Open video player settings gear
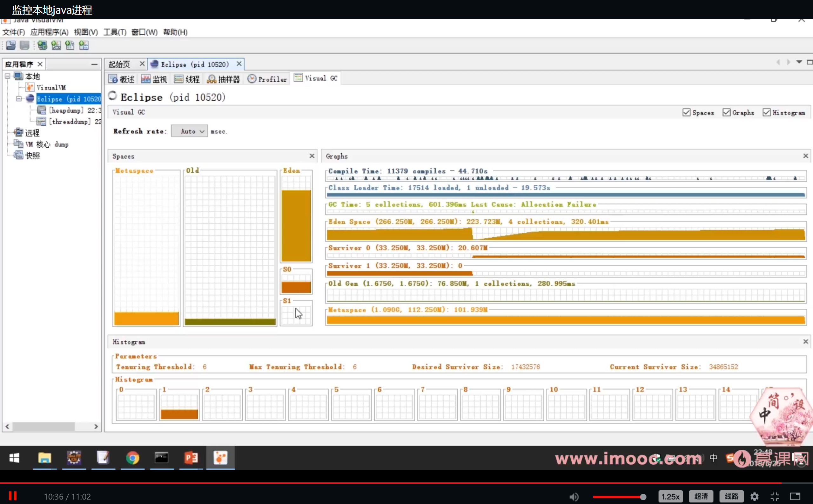This screenshot has height=504, width=813. click(754, 497)
